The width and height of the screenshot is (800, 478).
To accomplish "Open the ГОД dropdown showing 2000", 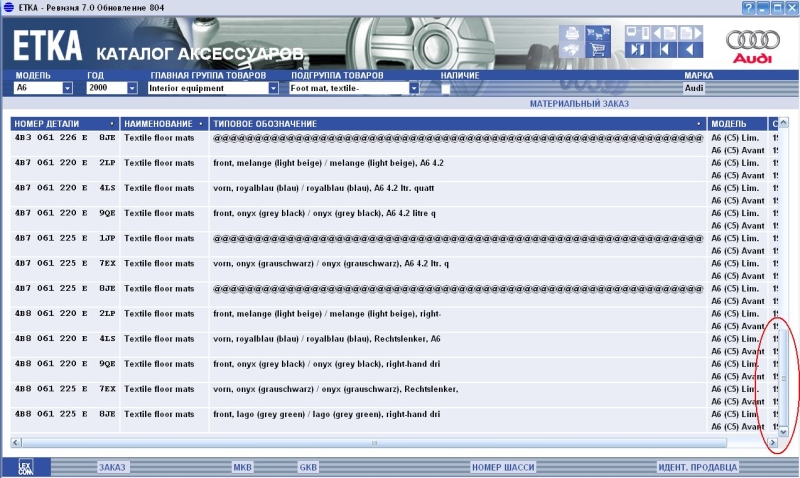I will 132,88.
